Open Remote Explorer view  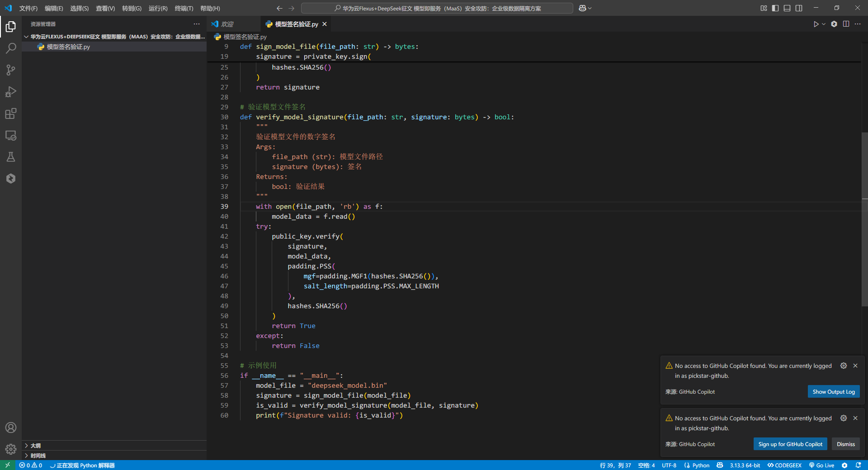point(11,135)
